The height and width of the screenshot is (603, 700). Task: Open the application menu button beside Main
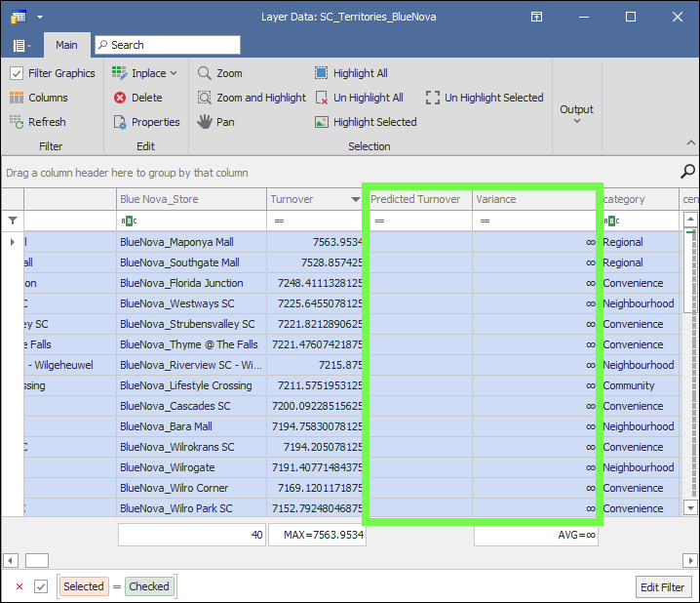point(21,45)
